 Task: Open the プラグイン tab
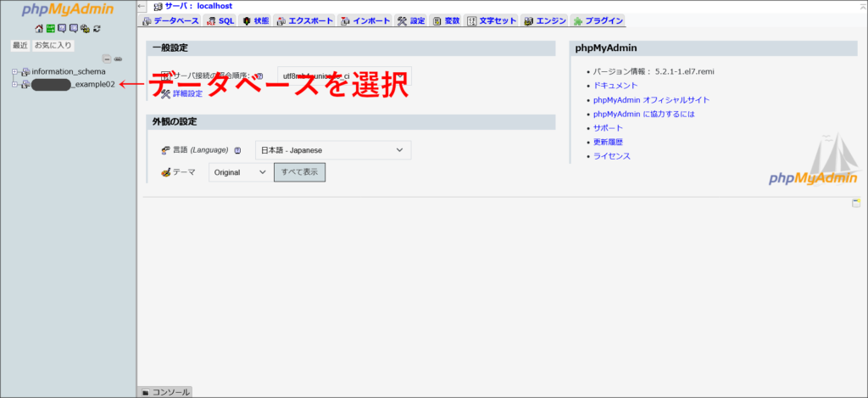(598, 21)
